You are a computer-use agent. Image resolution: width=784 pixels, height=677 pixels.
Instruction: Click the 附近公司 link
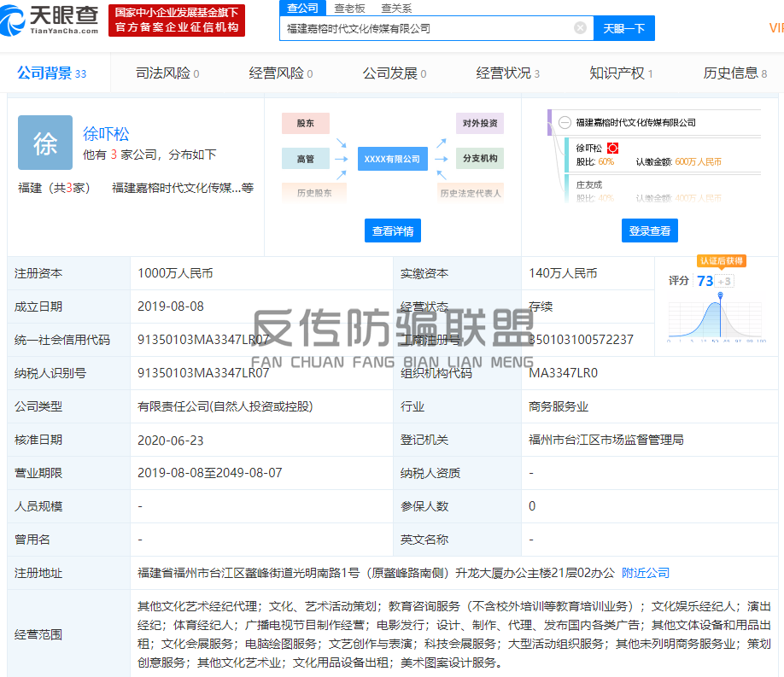coord(645,573)
